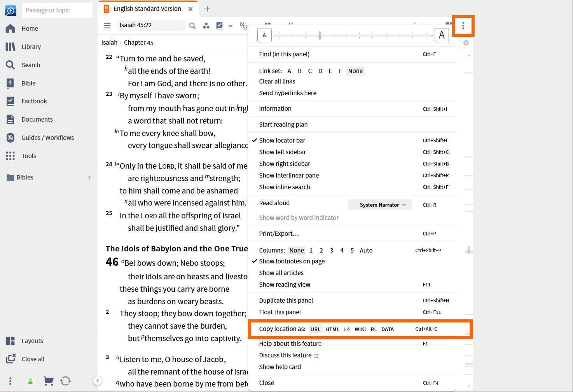573x392 pixels.
Task: Set columns to 2
Action: tap(321, 250)
